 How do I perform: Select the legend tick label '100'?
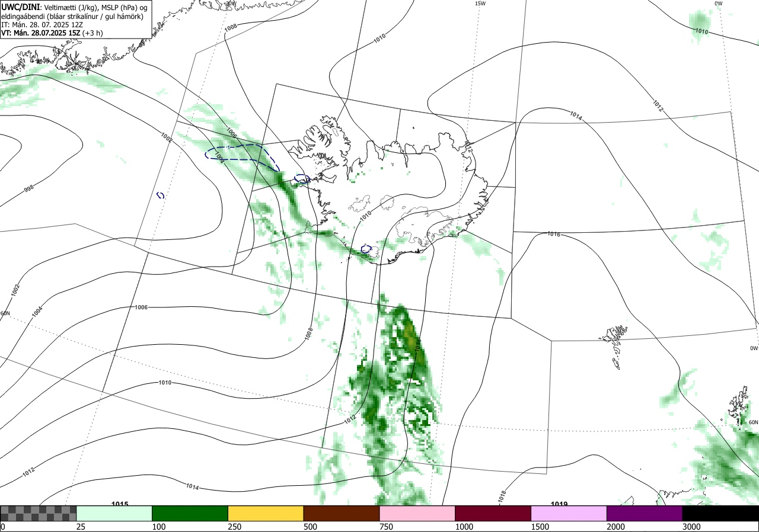(x=158, y=527)
